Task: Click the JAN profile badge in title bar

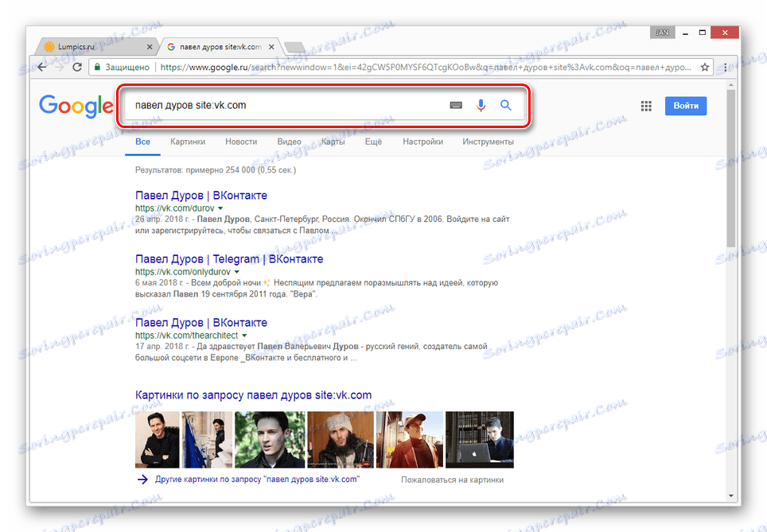Action: [662, 33]
